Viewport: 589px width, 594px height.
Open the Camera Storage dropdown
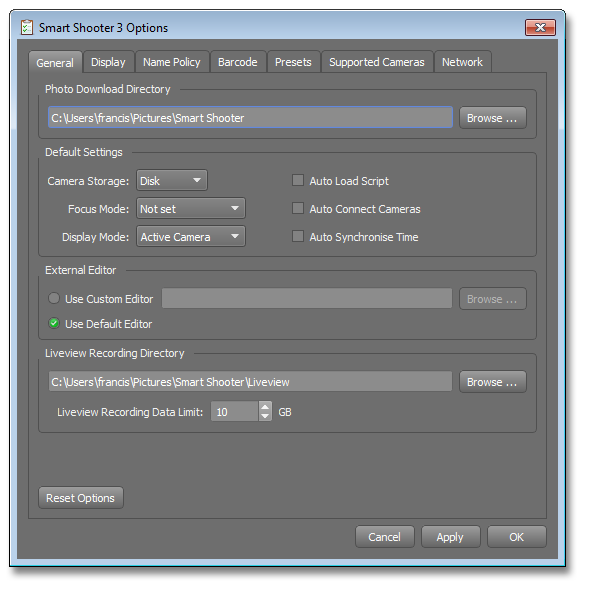(172, 181)
